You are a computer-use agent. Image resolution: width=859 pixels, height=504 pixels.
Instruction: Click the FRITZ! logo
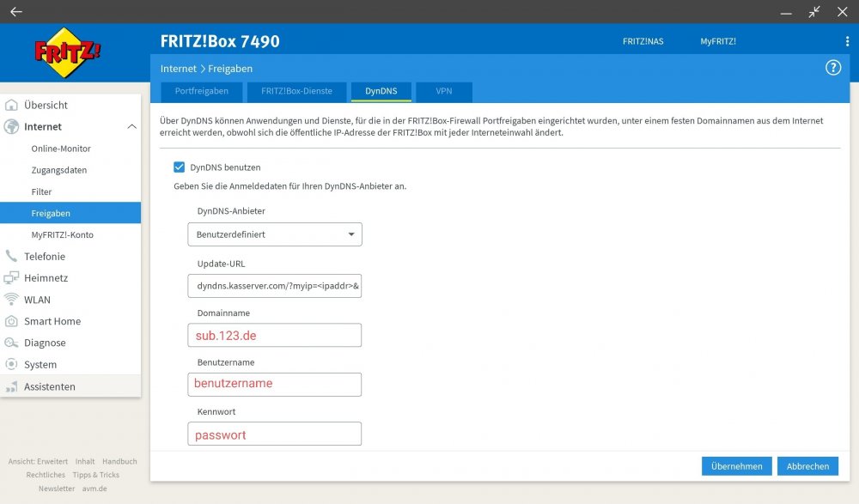click(67, 52)
